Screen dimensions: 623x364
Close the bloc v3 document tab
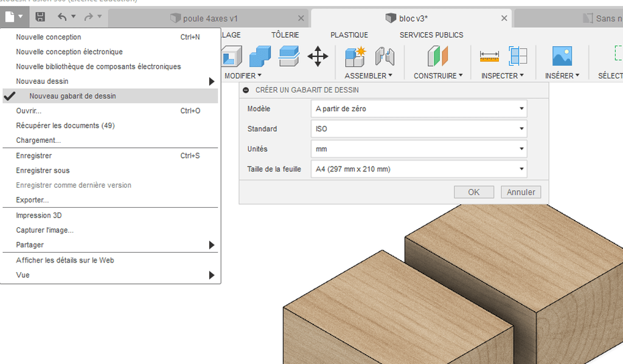504,18
